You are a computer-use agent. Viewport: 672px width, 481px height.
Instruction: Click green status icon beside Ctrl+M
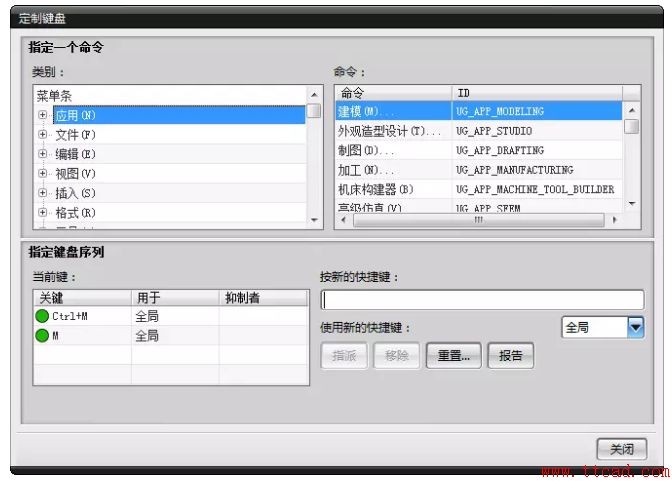point(42,316)
